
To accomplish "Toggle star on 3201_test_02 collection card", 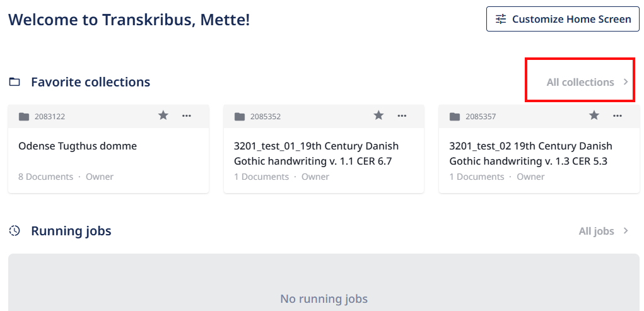I will (594, 115).
